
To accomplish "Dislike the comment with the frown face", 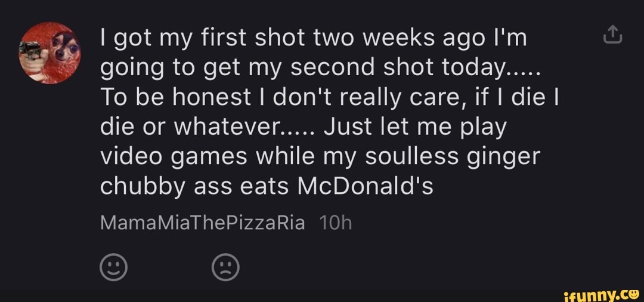I will pos(226,268).
